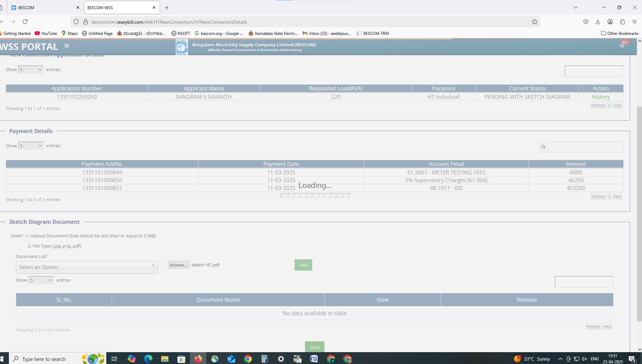Screen dimensions: 642x364
Task: Open Karnataka State Electri... bookmark
Action: click(273, 33)
